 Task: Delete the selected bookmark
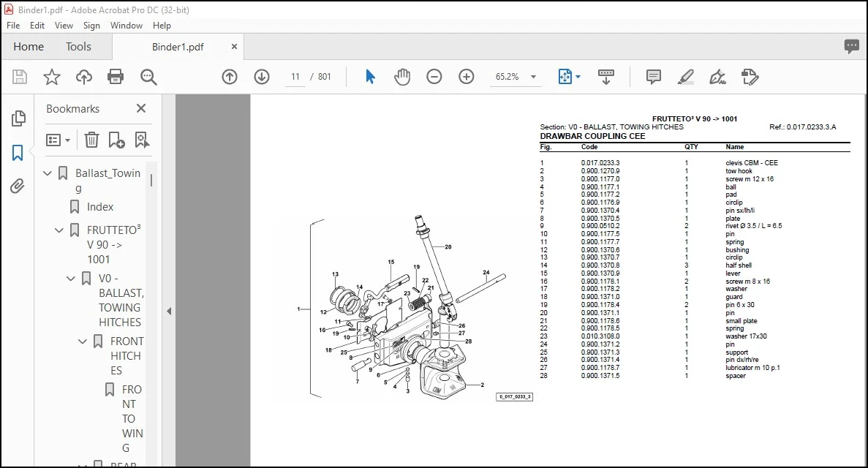(91, 140)
